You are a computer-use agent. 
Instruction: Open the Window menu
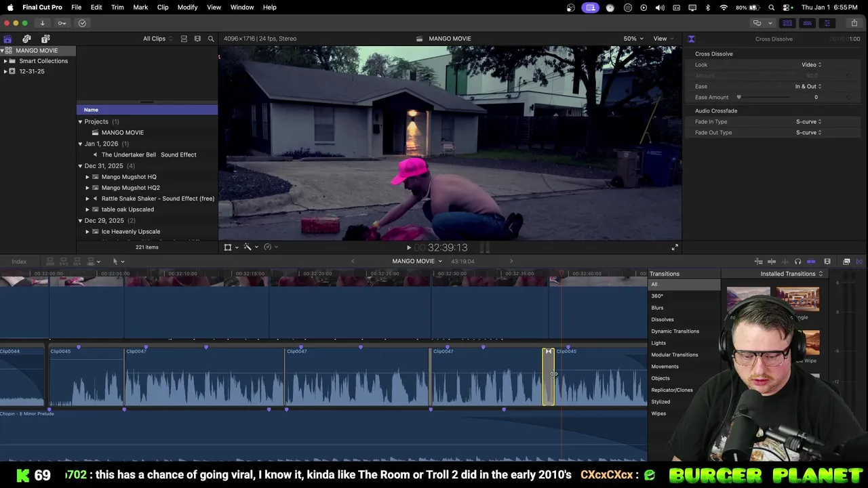(x=242, y=7)
